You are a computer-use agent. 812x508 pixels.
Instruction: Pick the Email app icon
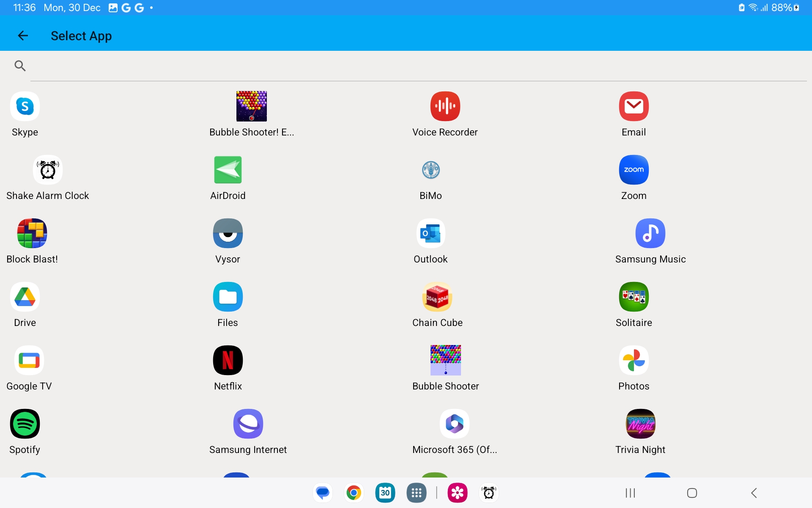point(634,106)
